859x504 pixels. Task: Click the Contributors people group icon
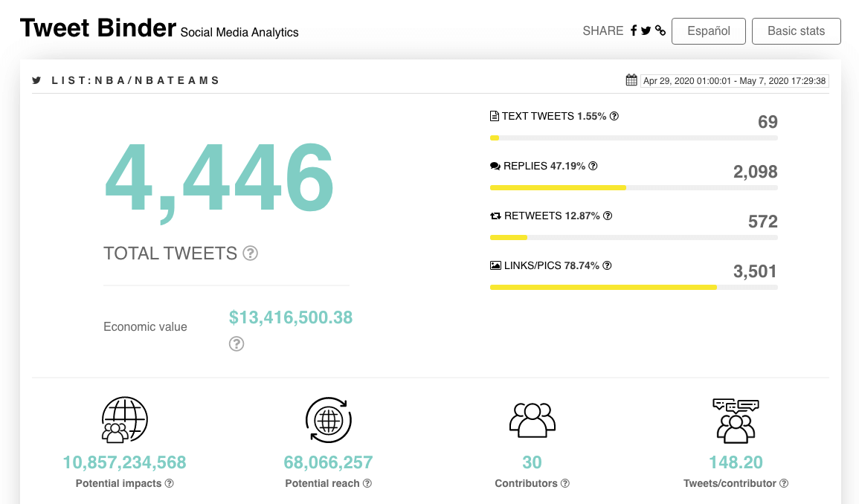coord(532,420)
